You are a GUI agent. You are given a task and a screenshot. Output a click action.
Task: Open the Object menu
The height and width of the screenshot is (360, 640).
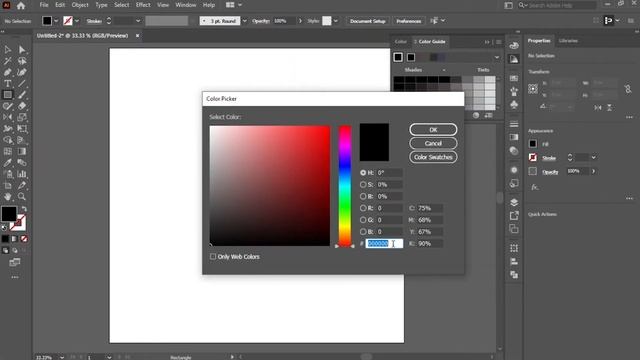(80, 5)
